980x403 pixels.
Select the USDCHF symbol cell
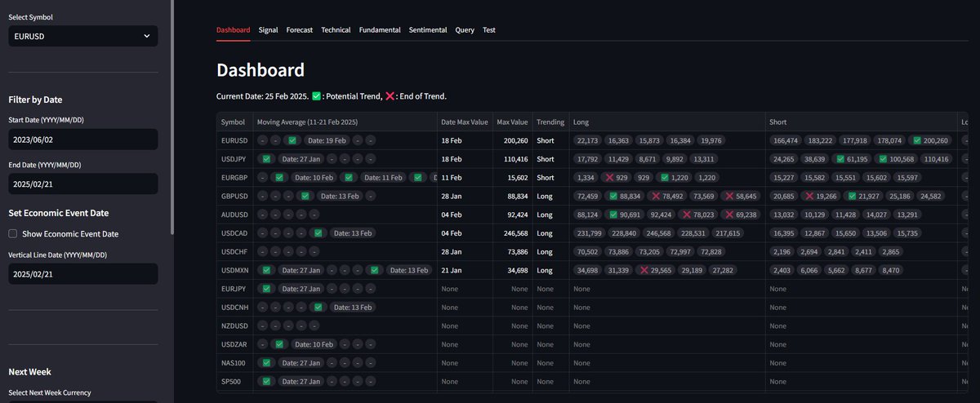tap(235, 251)
